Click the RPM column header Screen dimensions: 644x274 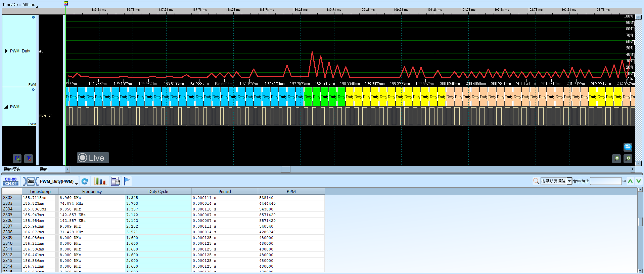pyautogui.click(x=291, y=192)
